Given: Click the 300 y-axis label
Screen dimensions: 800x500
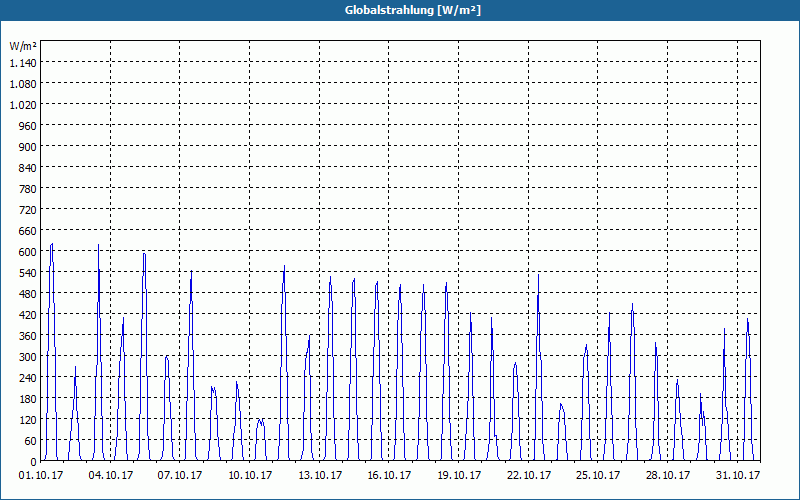Looking at the screenshot, I should (x=28, y=357).
